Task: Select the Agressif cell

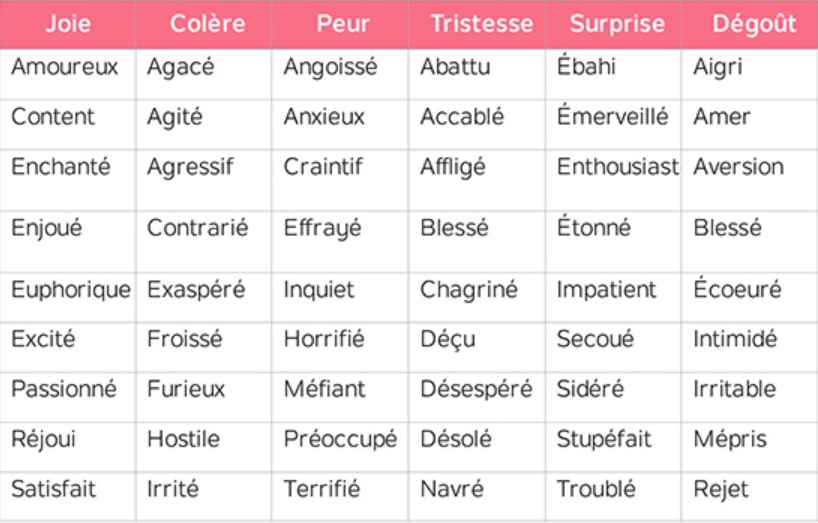Action: (190, 167)
